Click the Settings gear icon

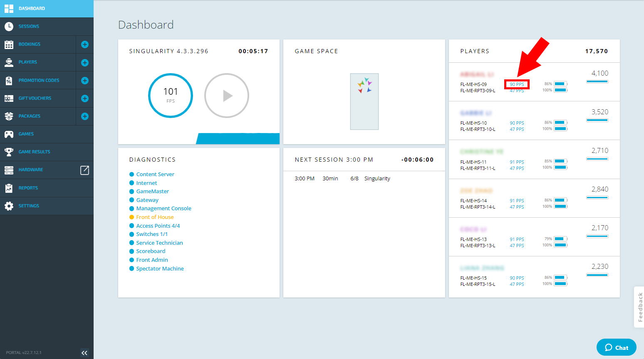9,206
